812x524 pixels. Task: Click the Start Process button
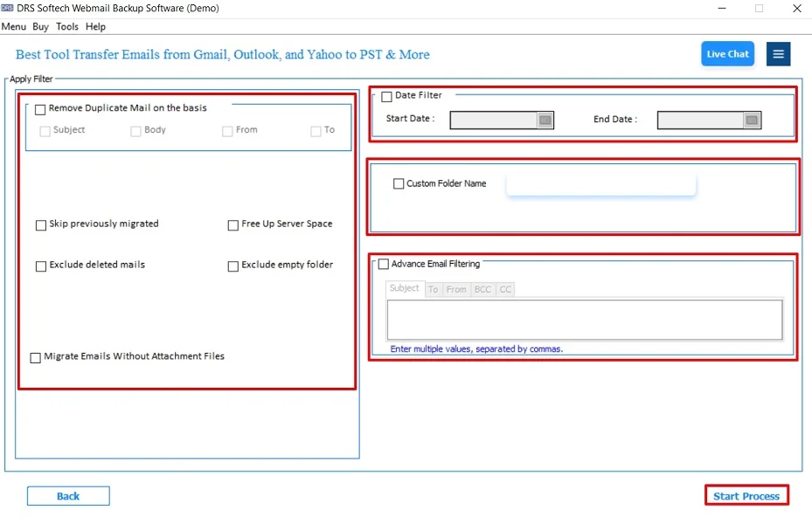(x=746, y=495)
